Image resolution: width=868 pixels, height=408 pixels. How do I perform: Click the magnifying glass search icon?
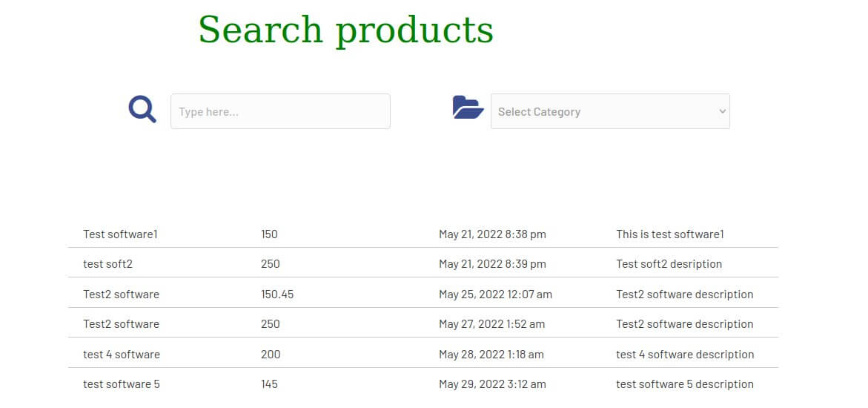point(142,109)
